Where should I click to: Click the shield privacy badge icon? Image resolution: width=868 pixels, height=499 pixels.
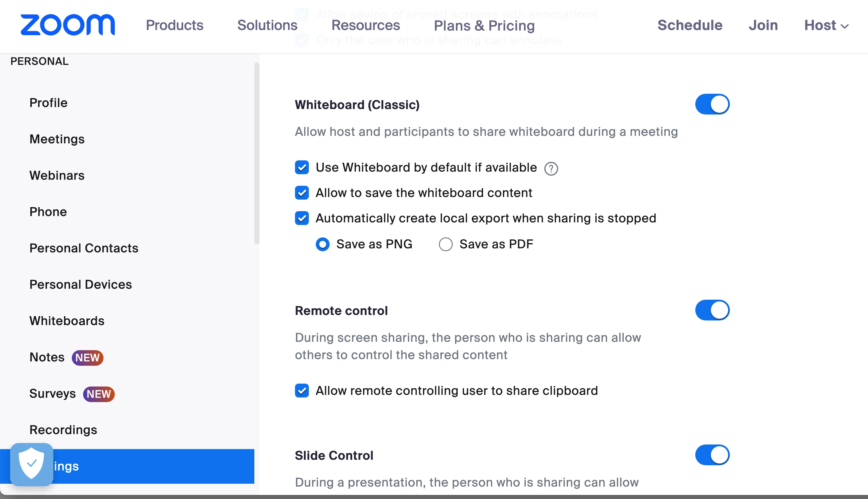[31, 464]
